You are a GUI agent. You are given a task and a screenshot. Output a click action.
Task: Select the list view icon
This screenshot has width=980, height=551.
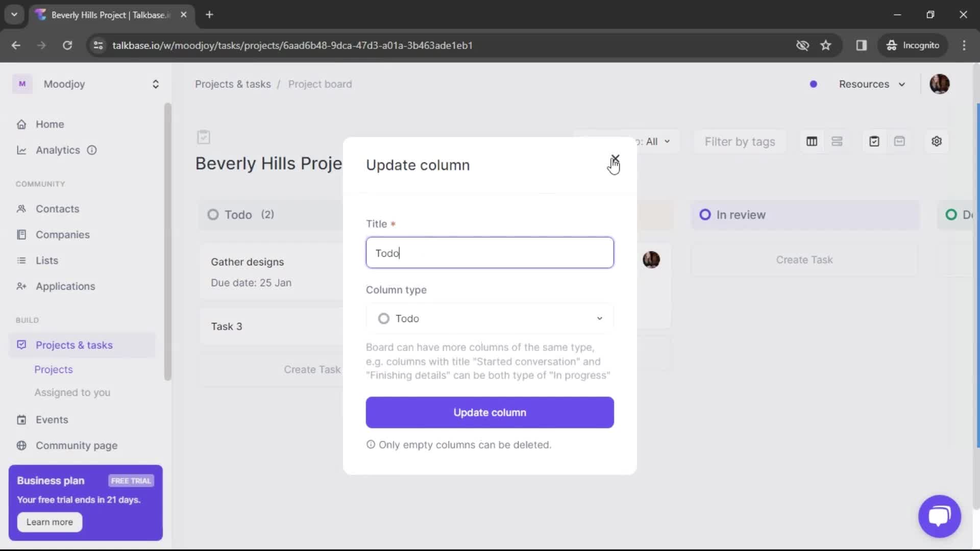tap(837, 141)
